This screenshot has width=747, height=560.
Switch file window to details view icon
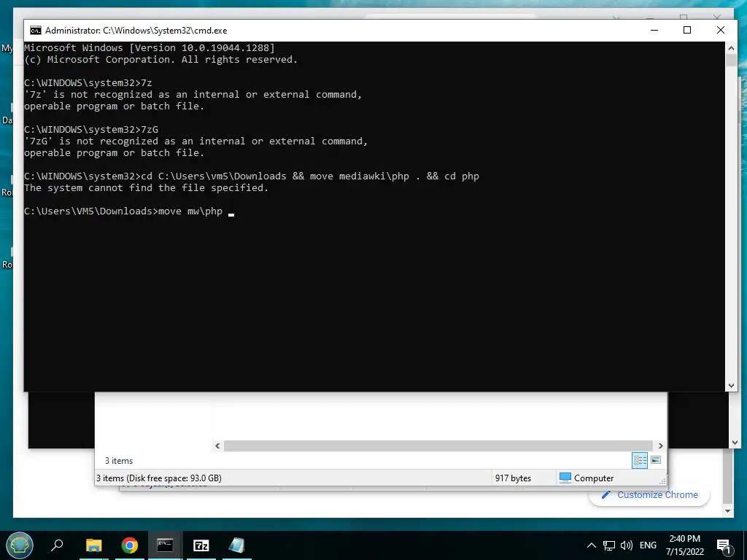(640, 460)
